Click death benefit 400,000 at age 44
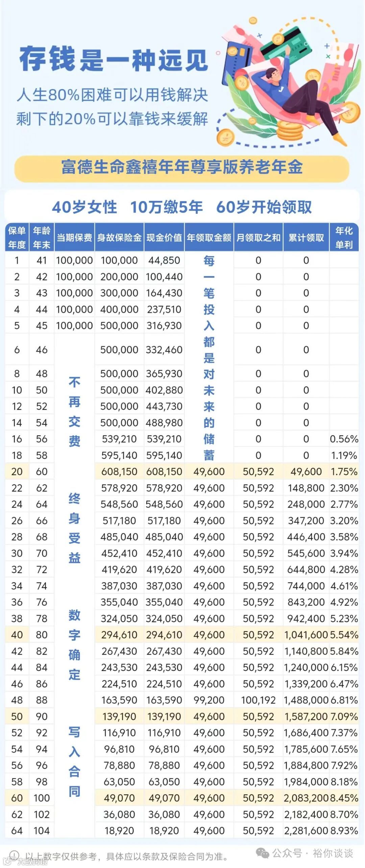The image size is (365, 868). tap(119, 309)
